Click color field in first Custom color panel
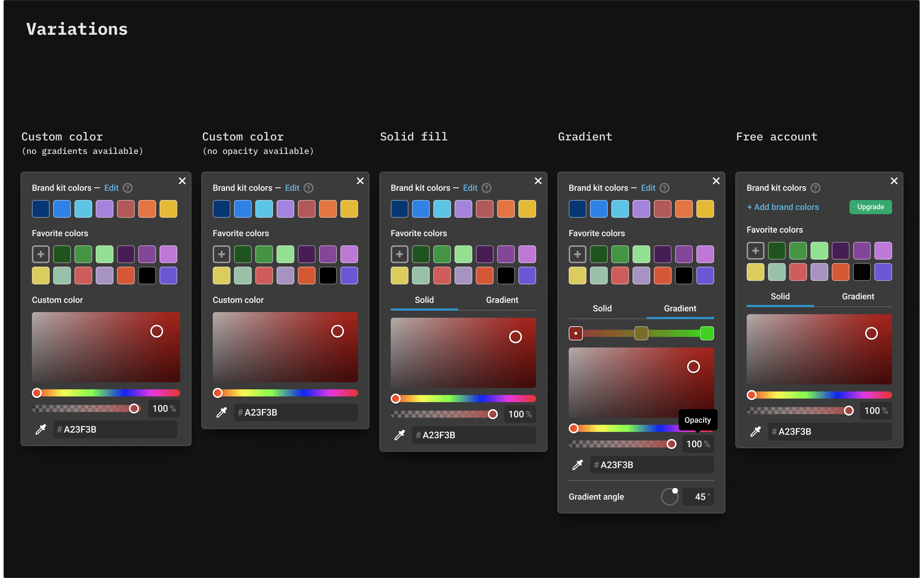Viewport: 924px width, 578px height. [x=106, y=347]
